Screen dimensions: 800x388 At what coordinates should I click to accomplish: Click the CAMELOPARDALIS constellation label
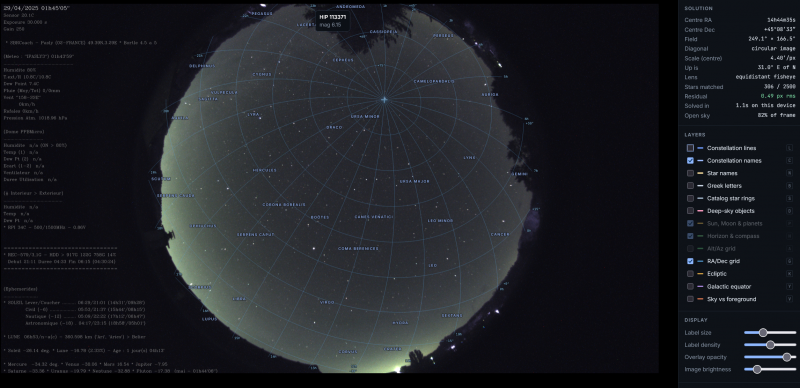coord(434,81)
